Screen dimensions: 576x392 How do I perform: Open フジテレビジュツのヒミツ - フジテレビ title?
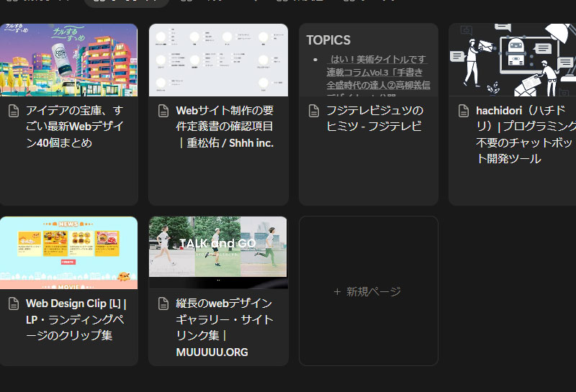point(374,119)
